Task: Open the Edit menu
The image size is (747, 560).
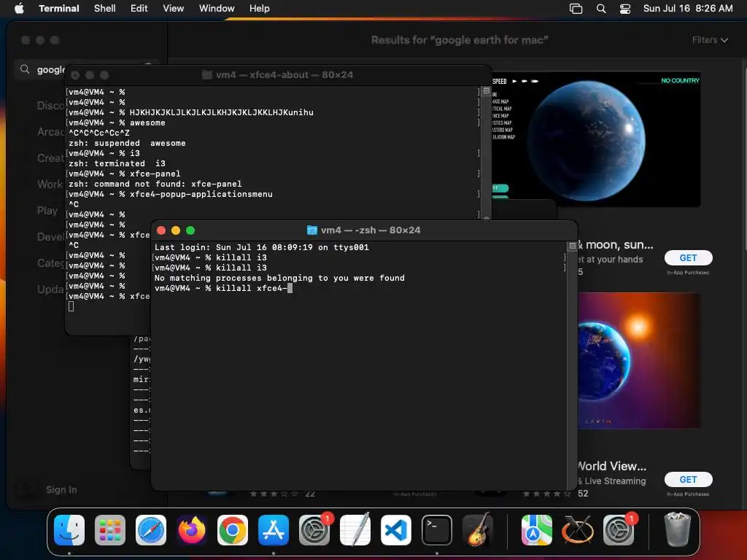Action: coord(139,9)
